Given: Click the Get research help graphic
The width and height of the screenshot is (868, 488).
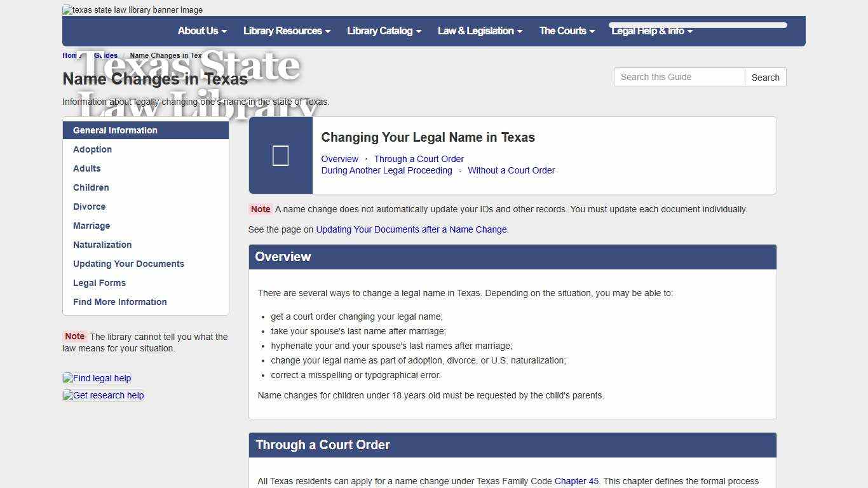Looking at the screenshot, I should point(103,395).
